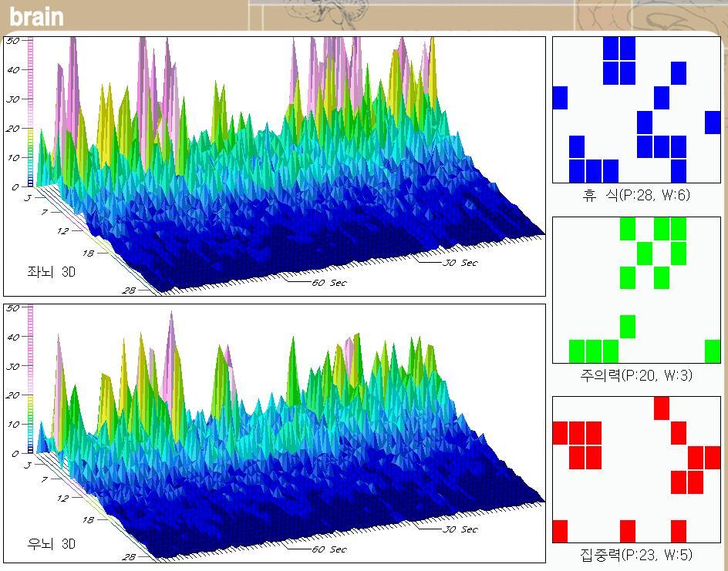Click the blue cell on the 휴식 grid's right edge

(x=713, y=123)
